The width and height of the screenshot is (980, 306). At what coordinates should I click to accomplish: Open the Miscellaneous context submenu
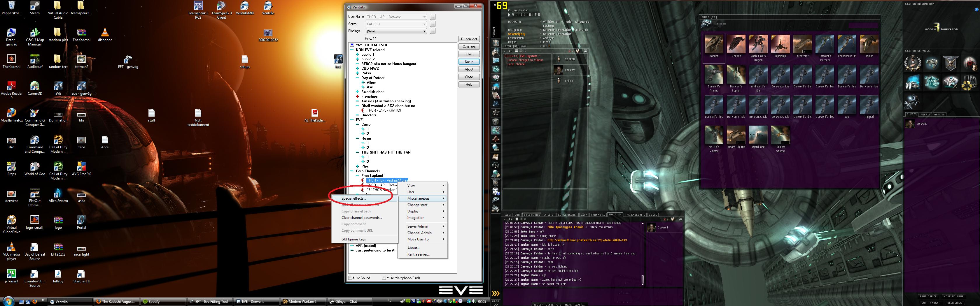[422, 198]
